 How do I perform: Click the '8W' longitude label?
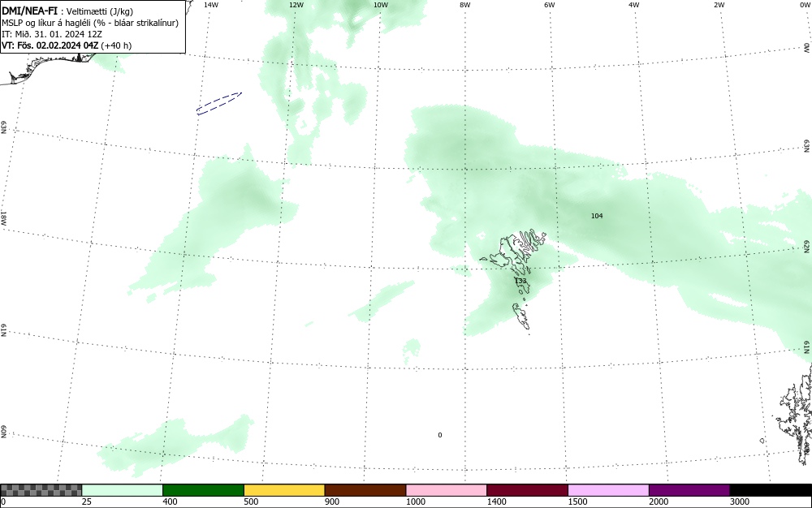pyautogui.click(x=465, y=5)
